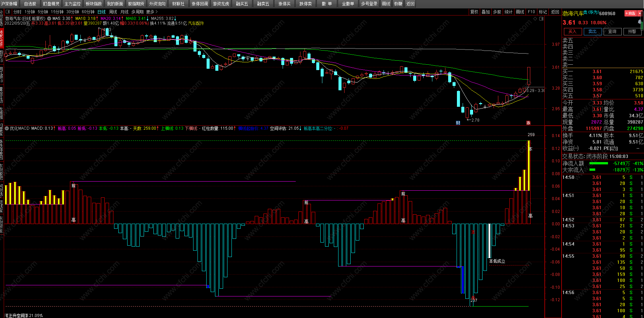Open 主力监控 in top toolbar
This screenshot has width=644, height=318.
(x=72, y=4)
